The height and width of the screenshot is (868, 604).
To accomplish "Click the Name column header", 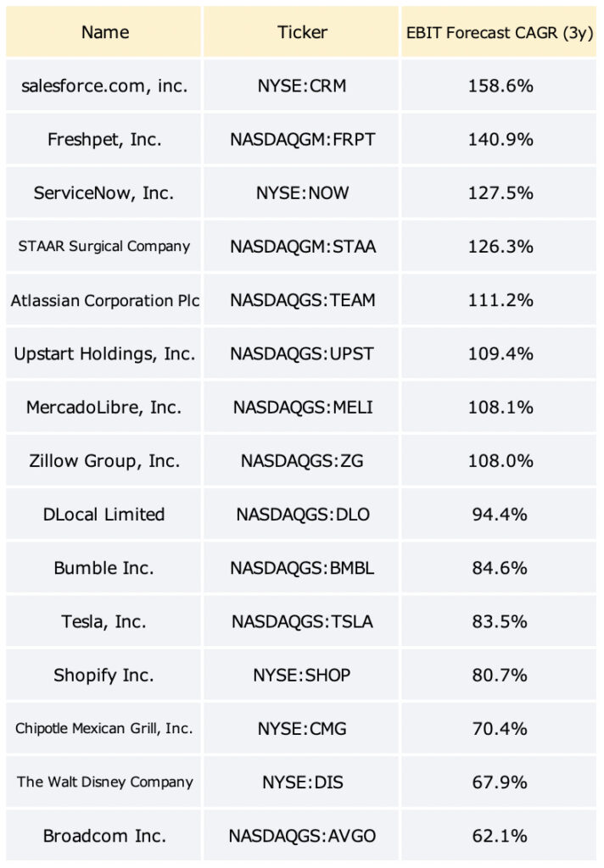I will click(x=103, y=31).
